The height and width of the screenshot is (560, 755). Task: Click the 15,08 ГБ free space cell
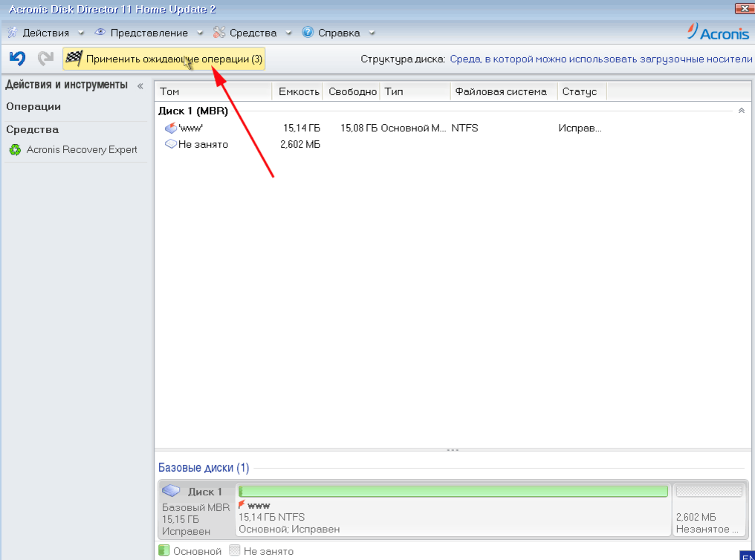pyautogui.click(x=359, y=128)
